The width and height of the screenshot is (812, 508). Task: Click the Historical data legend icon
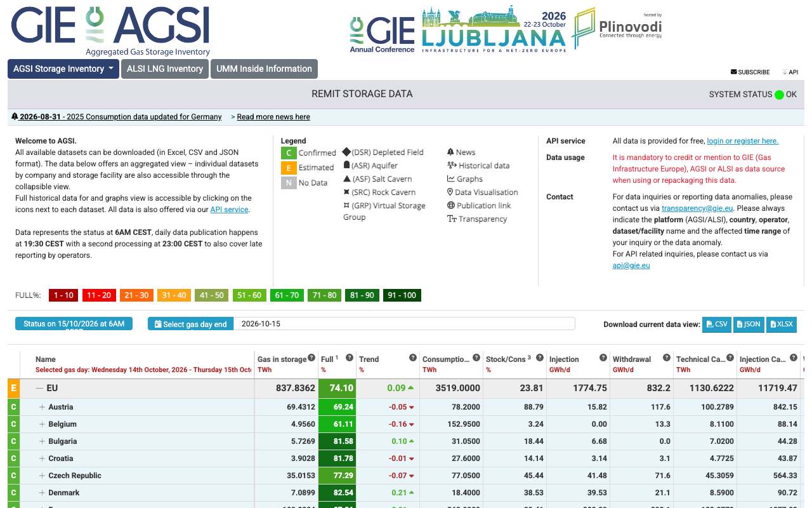pyautogui.click(x=451, y=165)
